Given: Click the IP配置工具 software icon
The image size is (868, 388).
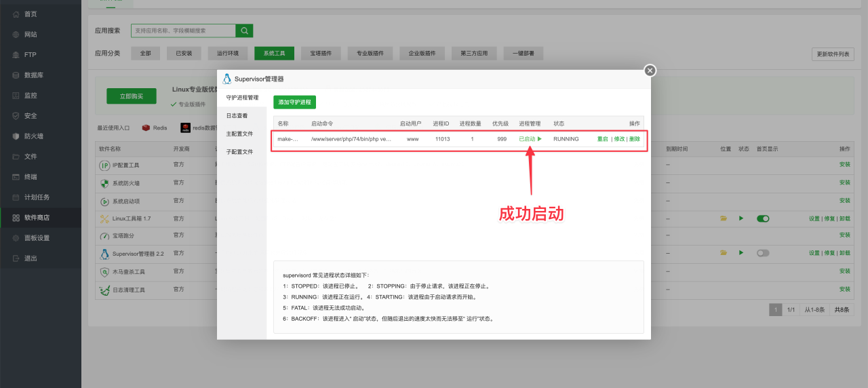Looking at the screenshot, I should 104,165.
